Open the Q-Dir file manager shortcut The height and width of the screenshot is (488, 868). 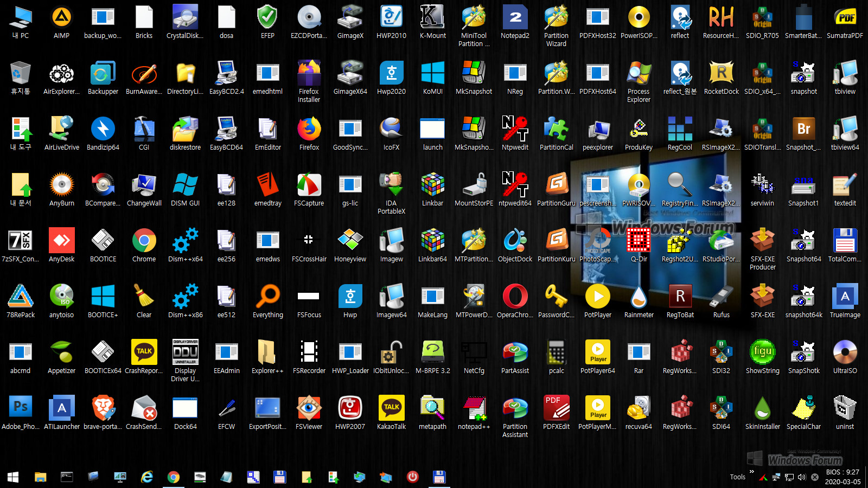pos(639,246)
